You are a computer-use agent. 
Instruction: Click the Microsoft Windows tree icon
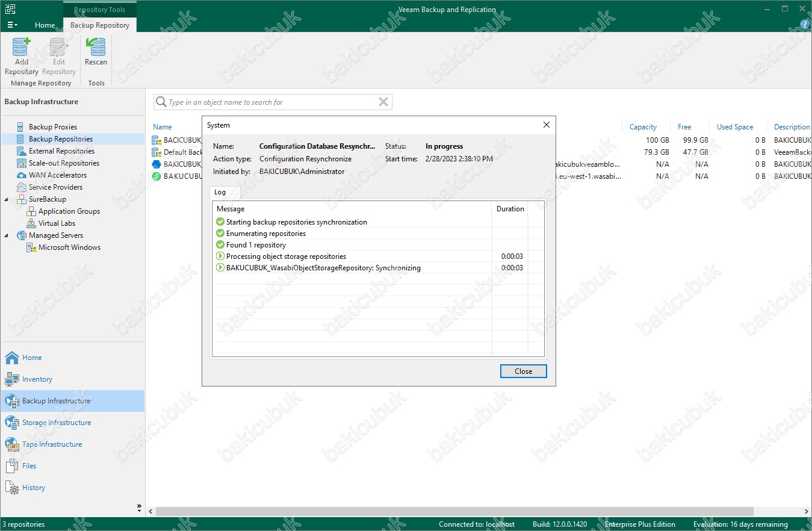[32, 247]
